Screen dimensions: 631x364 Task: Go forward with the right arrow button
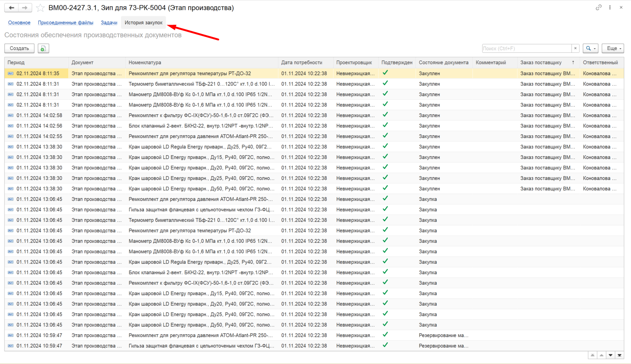click(x=25, y=7)
